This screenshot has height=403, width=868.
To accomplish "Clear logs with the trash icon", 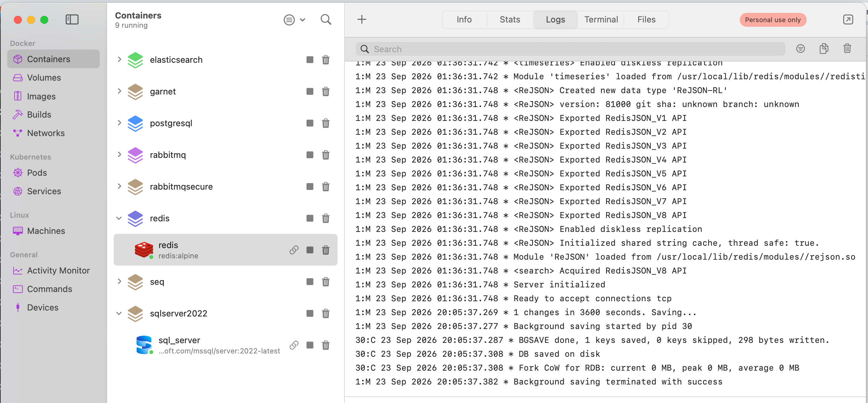I will (847, 49).
